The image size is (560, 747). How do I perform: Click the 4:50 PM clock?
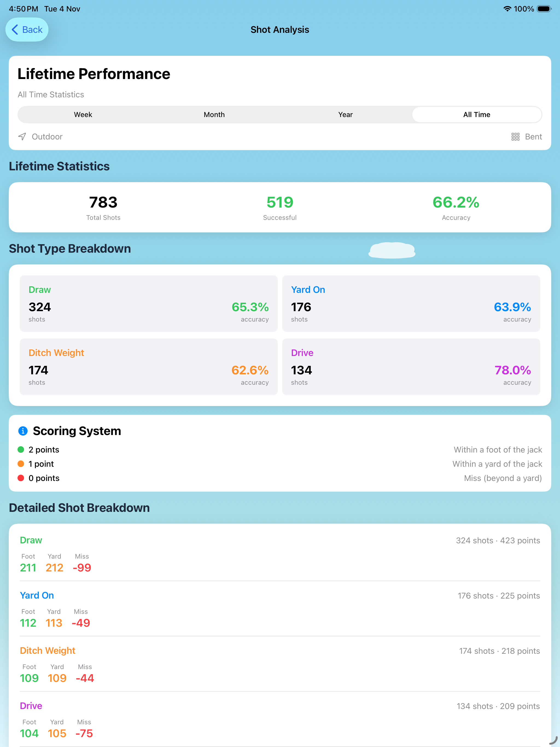23,9
